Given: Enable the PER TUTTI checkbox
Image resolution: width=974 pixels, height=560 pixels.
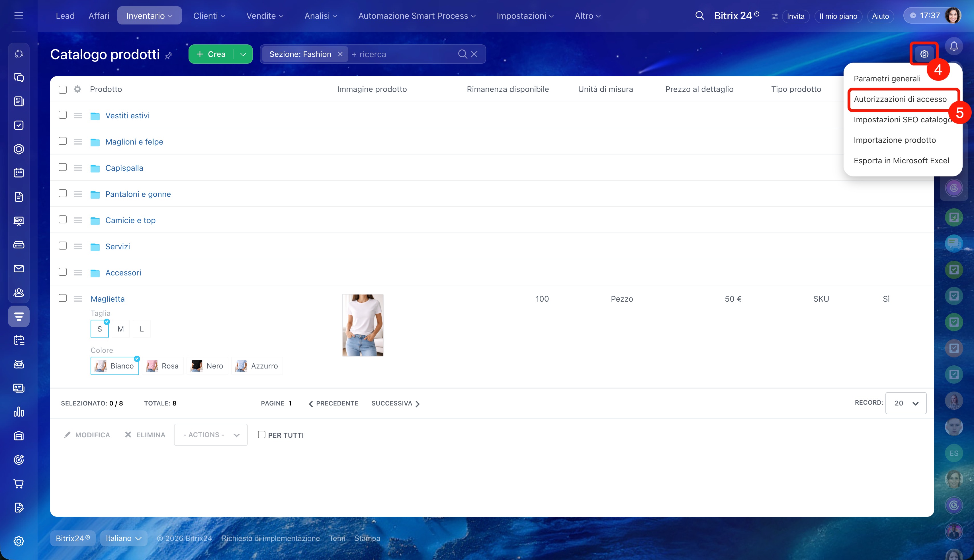Looking at the screenshot, I should click(262, 435).
